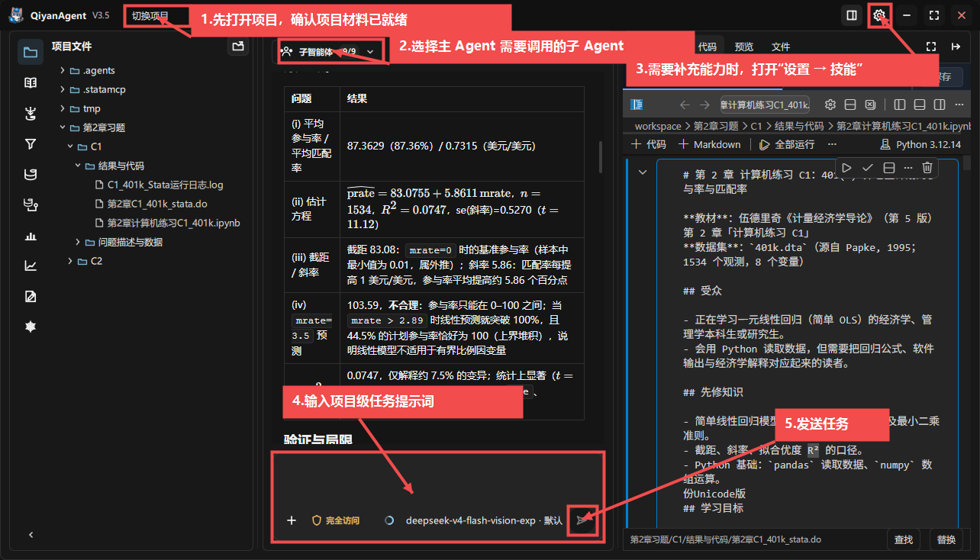
Task: Click the clear-outputs icon in notebook toolbar
Action: click(x=869, y=105)
